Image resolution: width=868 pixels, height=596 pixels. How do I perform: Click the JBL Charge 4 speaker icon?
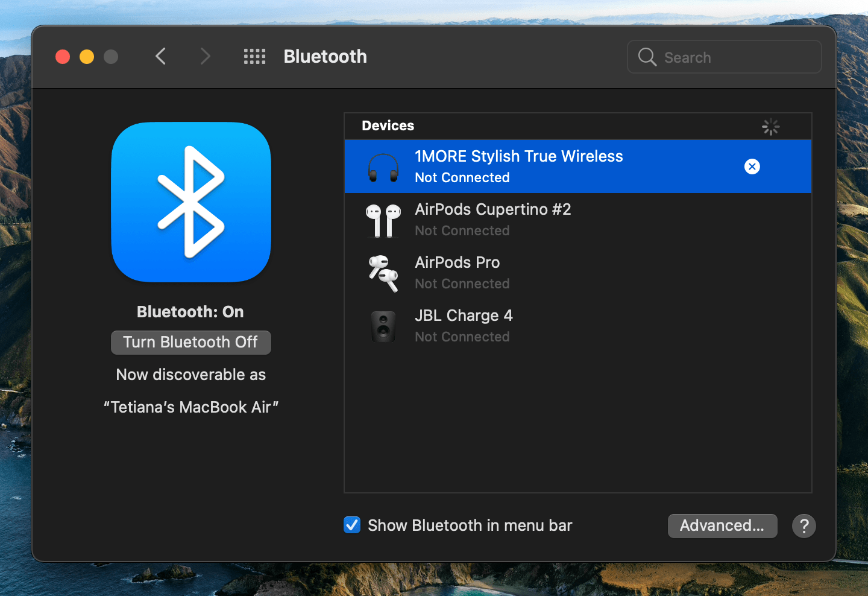pyautogui.click(x=383, y=326)
